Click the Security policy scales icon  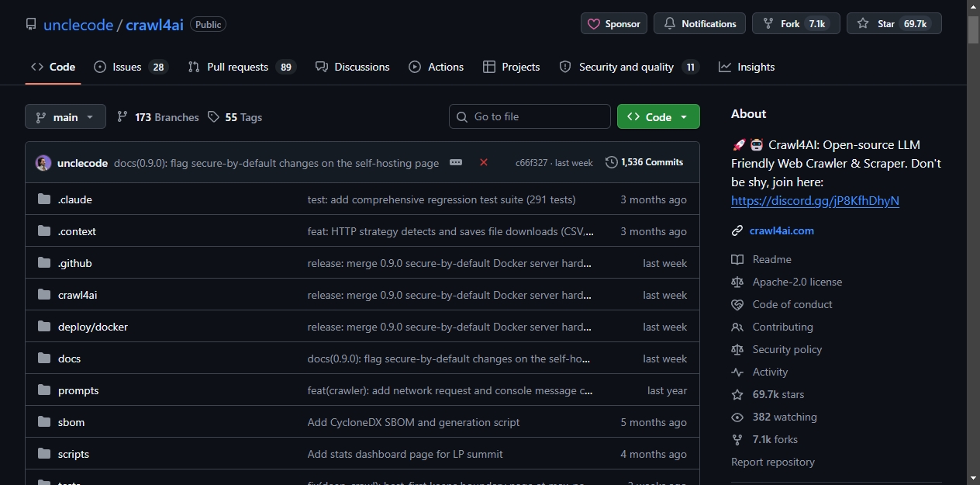click(737, 349)
